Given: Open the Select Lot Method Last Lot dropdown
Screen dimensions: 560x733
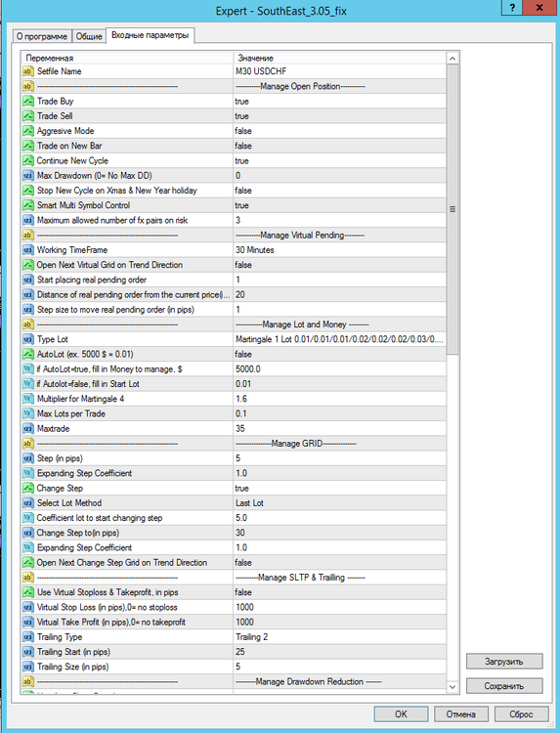Looking at the screenshot, I should click(339, 503).
